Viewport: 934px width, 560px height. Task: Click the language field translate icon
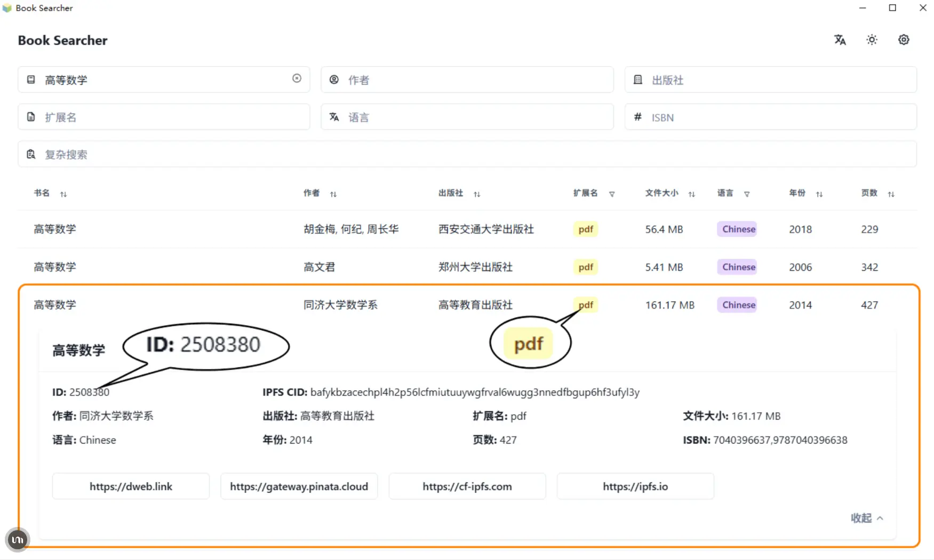coord(334,117)
